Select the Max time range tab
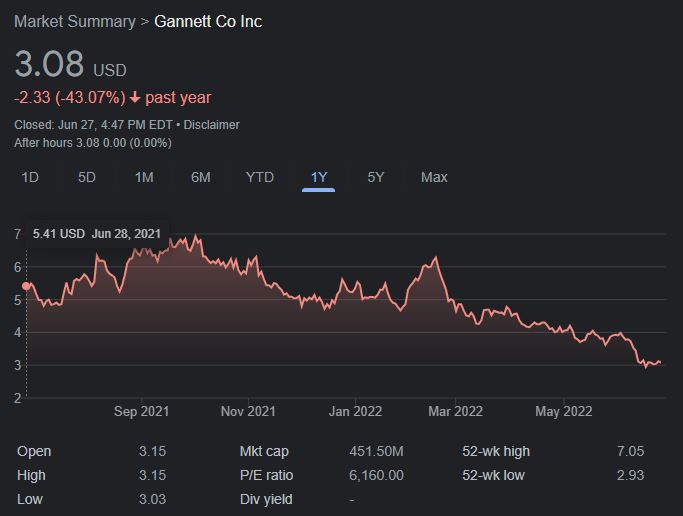Viewport: 683px width, 516px height. pos(434,177)
